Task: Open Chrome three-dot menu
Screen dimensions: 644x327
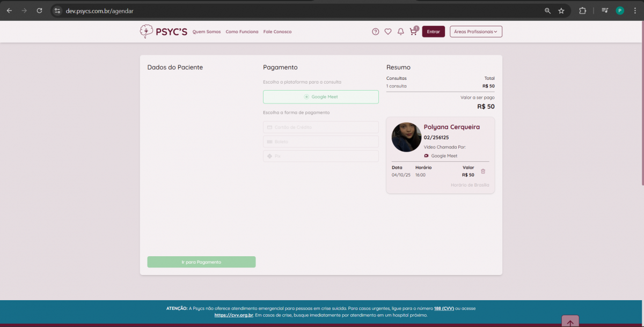Action: pos(635,11)
